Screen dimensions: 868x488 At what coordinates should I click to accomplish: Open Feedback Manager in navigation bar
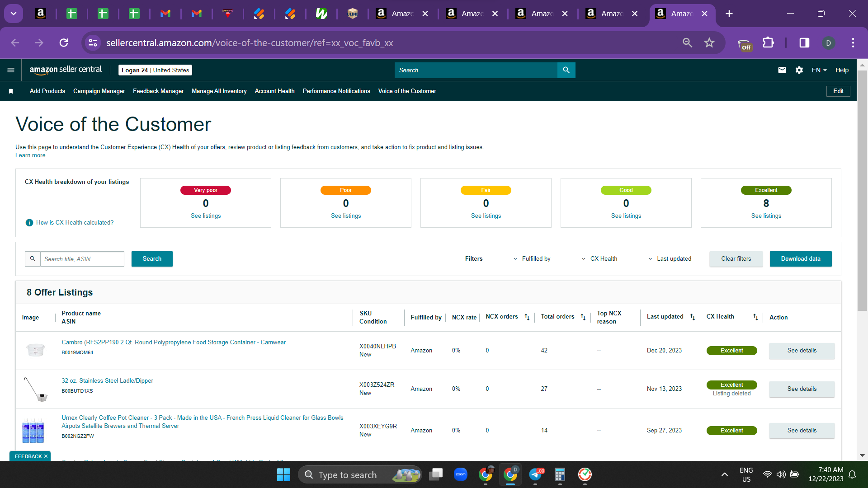tap(158, 91)
